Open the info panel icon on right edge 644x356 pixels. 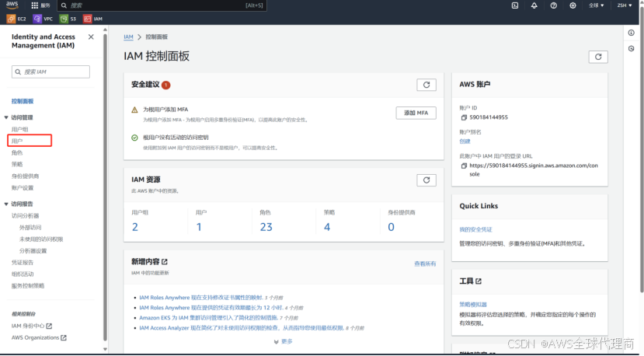632,33
